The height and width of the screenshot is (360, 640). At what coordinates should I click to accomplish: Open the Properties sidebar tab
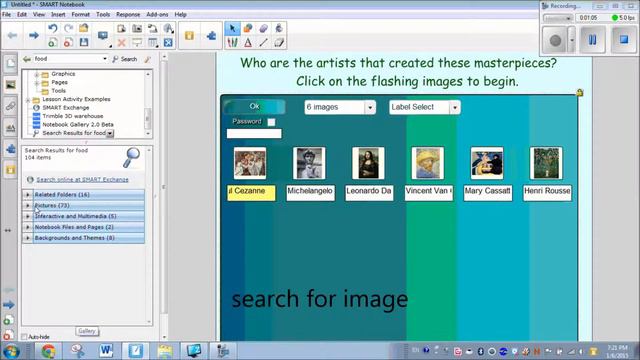[x=11, y=128]
